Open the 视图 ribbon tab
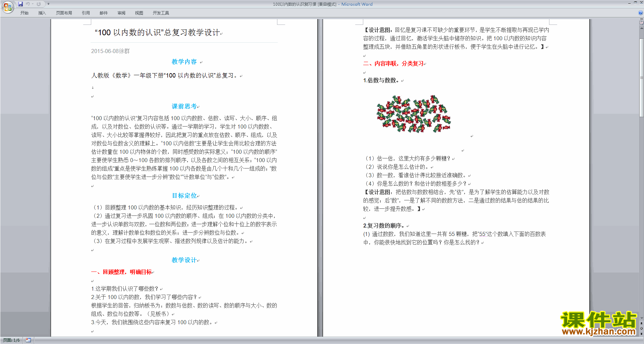Screen dimensions: 644x344 pos(139,13)
